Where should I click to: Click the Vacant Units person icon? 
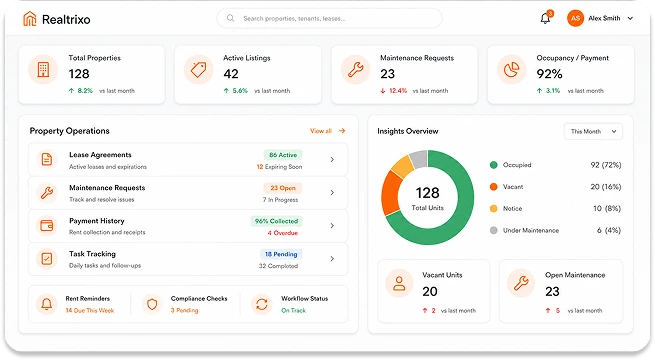[x=399, y=283]
